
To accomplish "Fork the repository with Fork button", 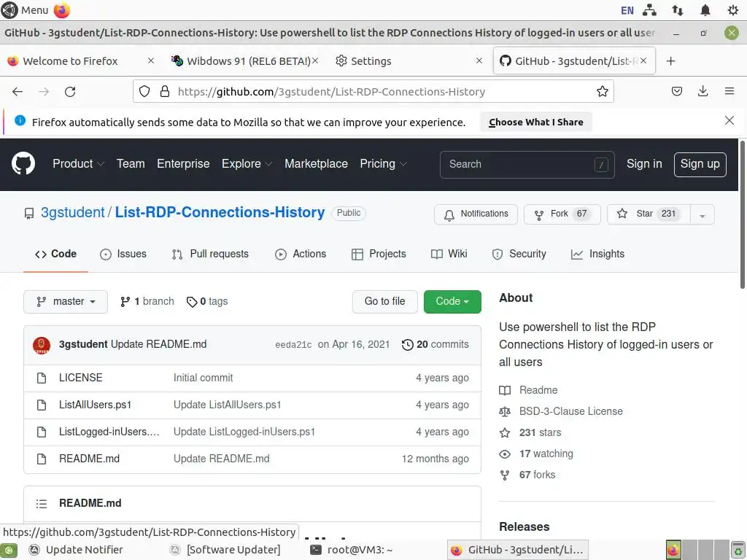I will click(562, 214).
